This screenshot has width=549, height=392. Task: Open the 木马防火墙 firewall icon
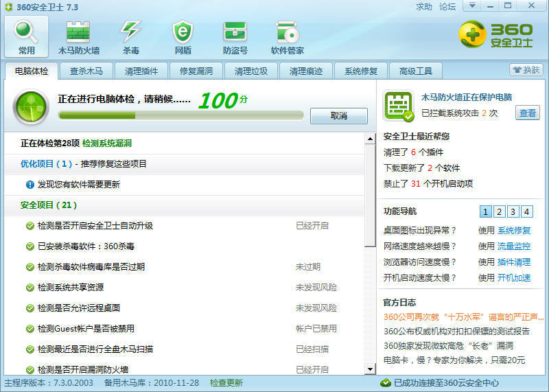coord(78,36)
